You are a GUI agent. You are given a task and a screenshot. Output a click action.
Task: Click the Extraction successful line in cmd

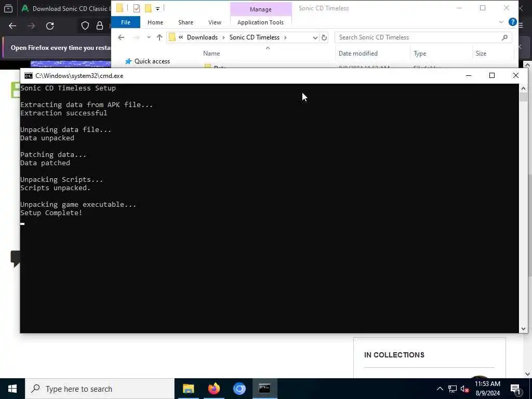click(64, 113)
